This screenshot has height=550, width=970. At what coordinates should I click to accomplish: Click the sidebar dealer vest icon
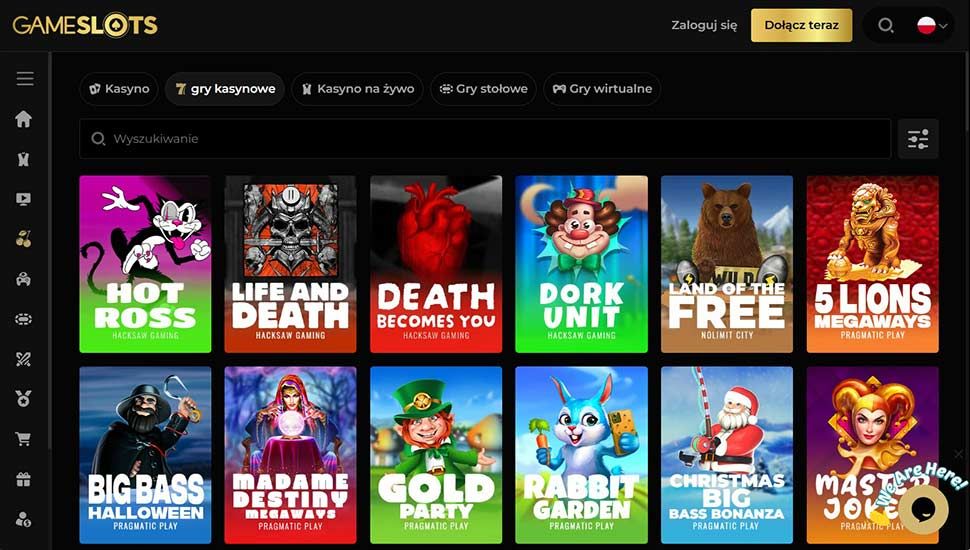click(24, 160)
